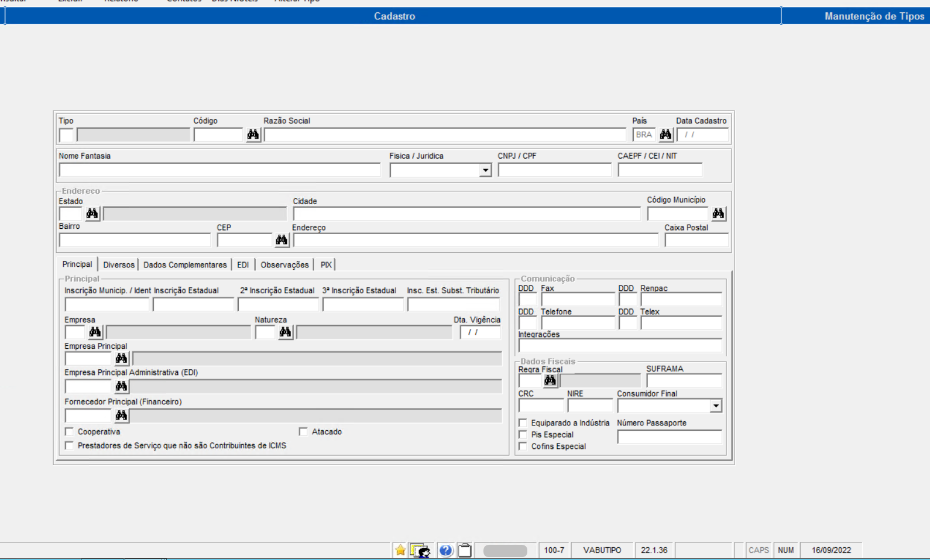Click the Bairro input field
This screenshot has height=560, width=930.
(135, 241)
